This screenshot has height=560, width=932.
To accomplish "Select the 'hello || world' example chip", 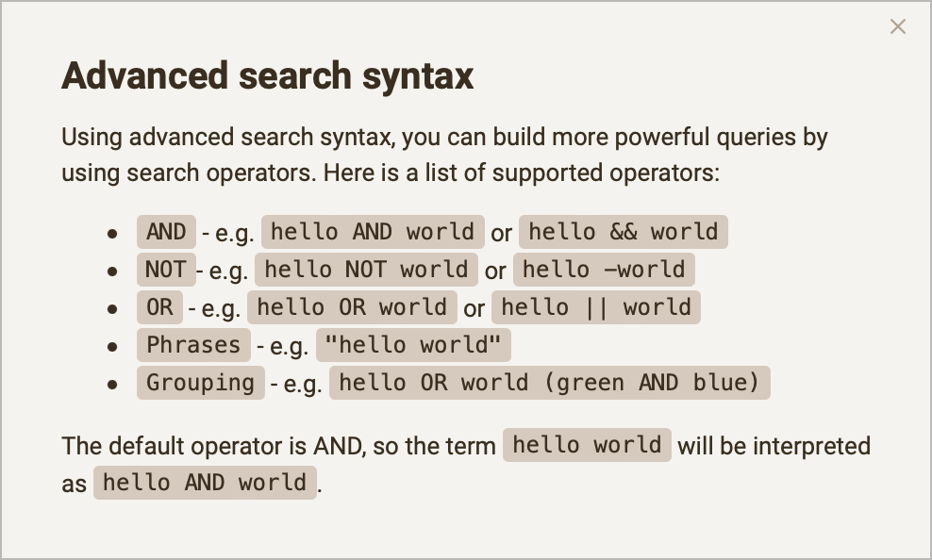I will click(596, 307).
